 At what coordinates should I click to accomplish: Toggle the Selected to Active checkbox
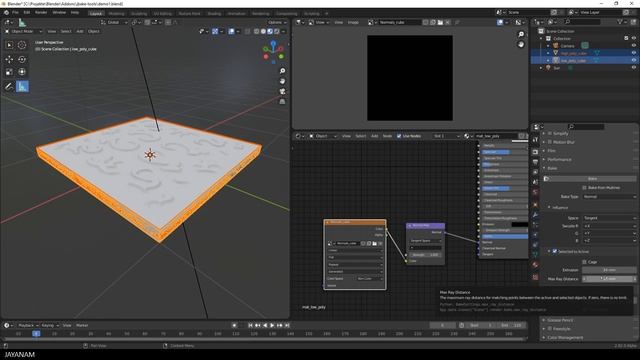(555, 251)
